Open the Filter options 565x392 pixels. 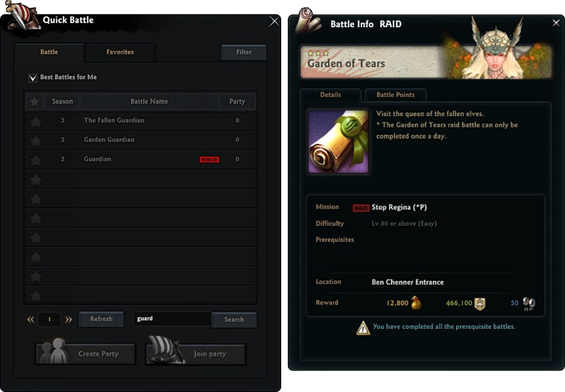[243, 52]
